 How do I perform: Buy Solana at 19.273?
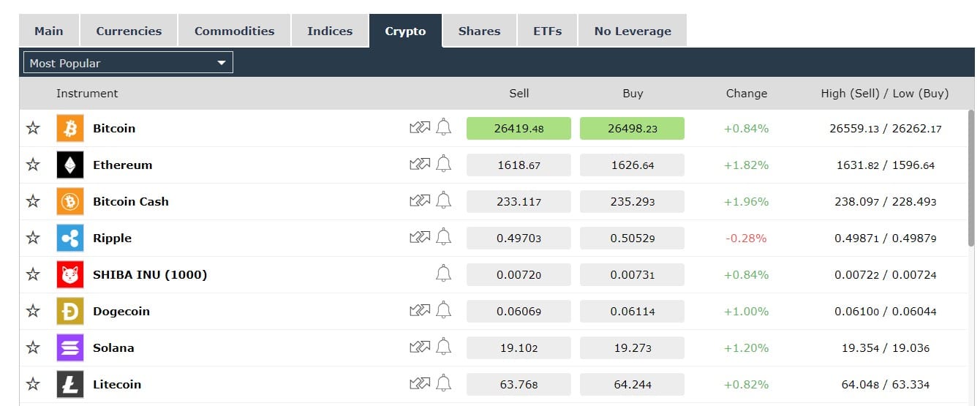(x=632, y=347)
